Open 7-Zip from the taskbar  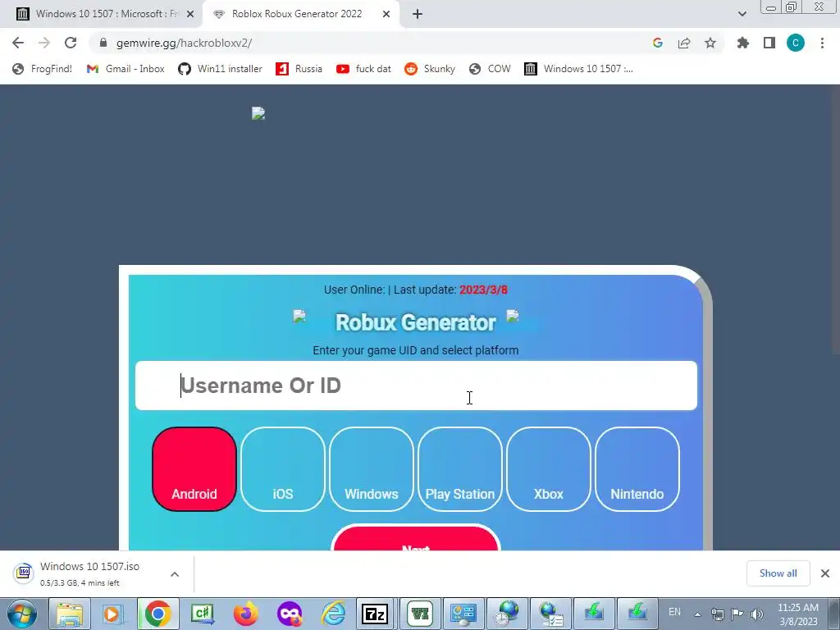[x=375, y=614]
